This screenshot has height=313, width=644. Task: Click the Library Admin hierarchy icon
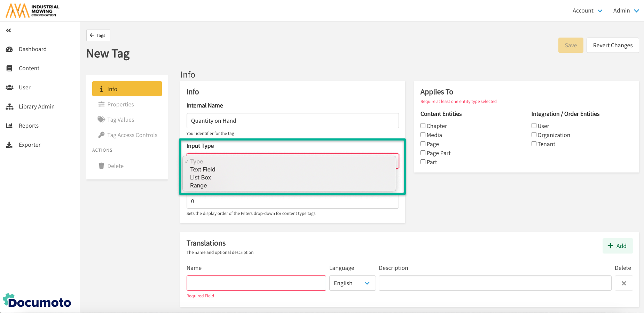9,107
